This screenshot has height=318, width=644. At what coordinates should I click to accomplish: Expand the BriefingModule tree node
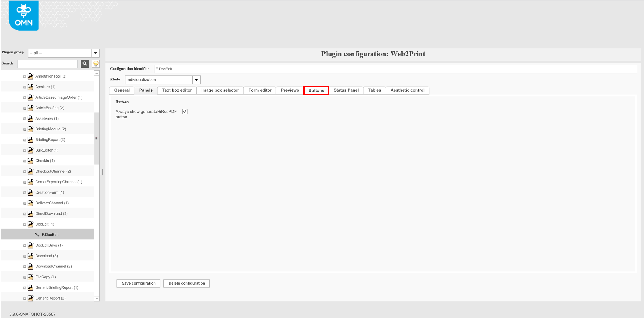tap(25, 129)
